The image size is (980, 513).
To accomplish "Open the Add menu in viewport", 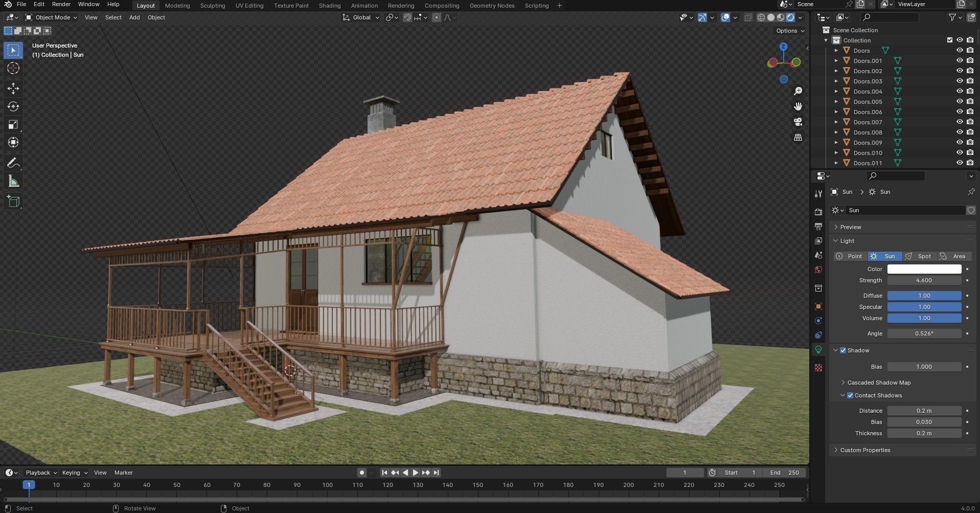I will [x=134, y=17].
